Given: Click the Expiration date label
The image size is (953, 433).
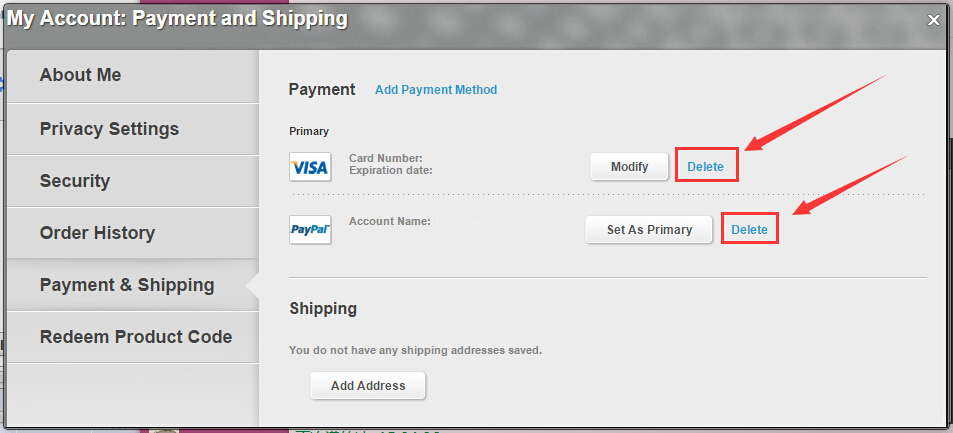Looking at the screenshot, I should click(x=391, y=170).
